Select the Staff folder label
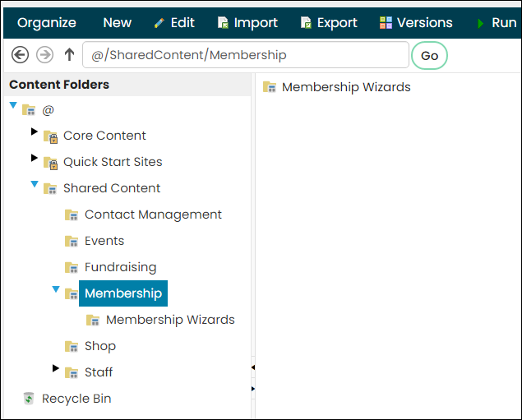 pos(99,372)
